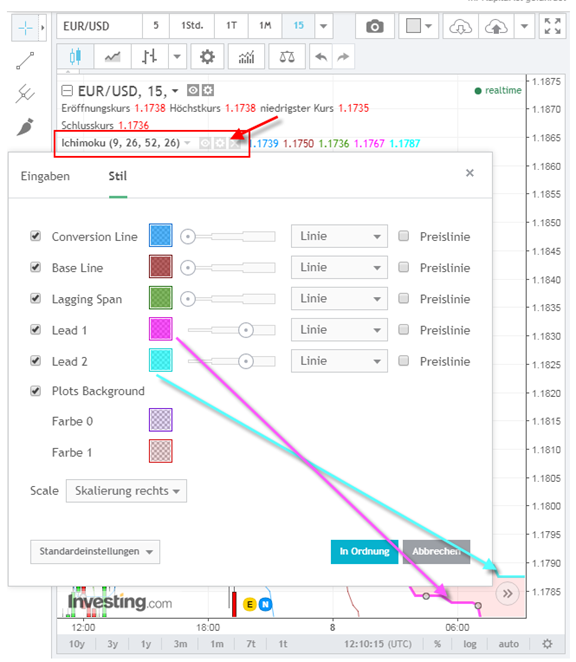Switch to the Eingaben tab
The height and width of the screenshot is (662, 576).
pyautogui.click(x=45, y=176)
